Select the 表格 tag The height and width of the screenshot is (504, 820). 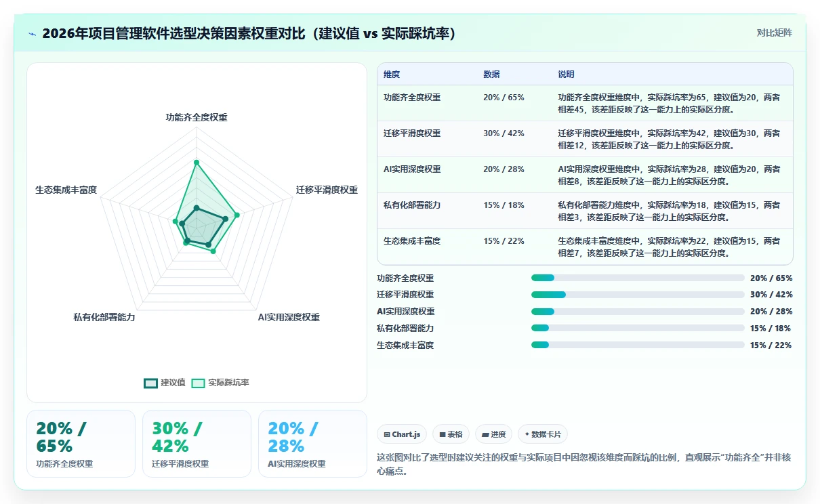click(451, 434)
